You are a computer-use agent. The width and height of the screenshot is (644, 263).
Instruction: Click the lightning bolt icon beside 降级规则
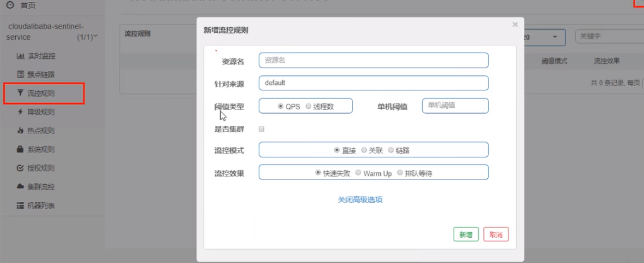(x=20, y=113)
